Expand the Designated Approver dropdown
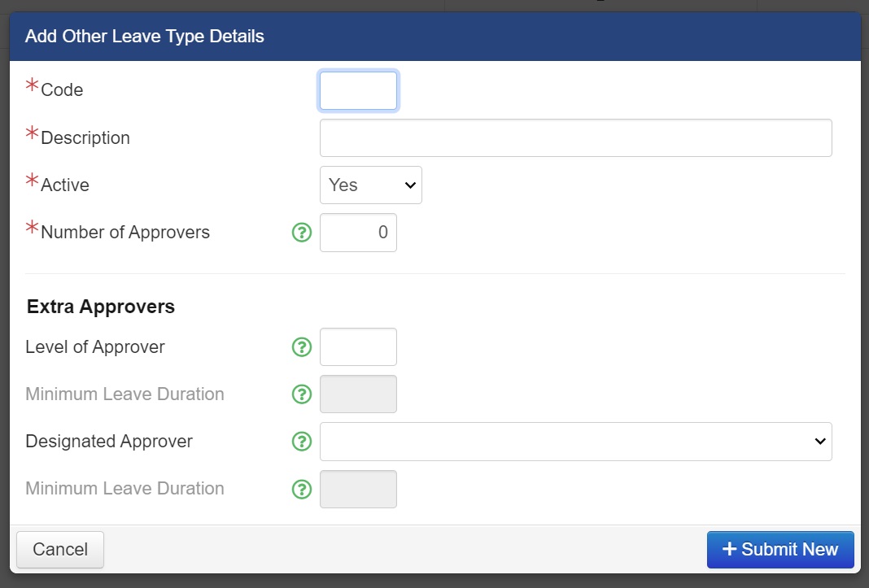869x588 pixels. [x=575, y=442]
